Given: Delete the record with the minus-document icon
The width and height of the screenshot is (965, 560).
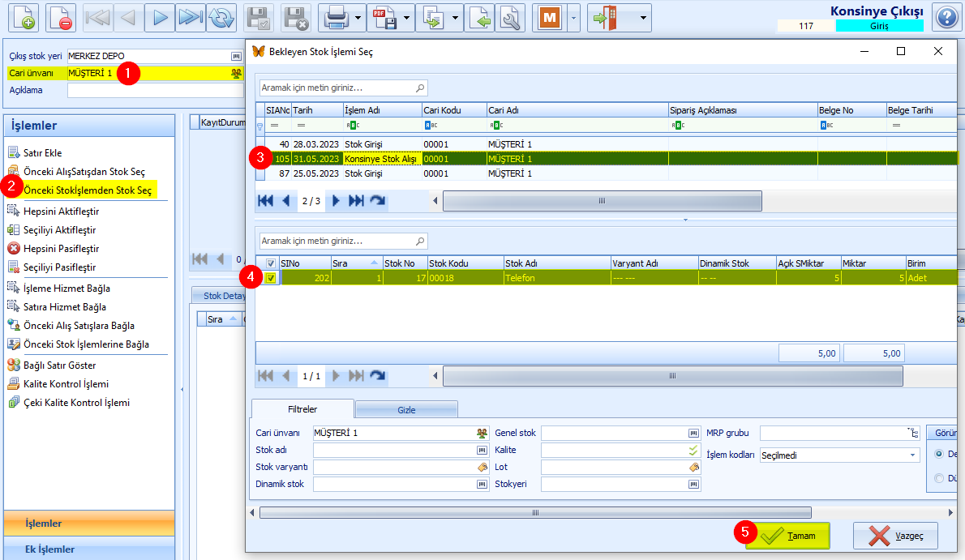Looking at the screenshot, I should click(61, 17).
